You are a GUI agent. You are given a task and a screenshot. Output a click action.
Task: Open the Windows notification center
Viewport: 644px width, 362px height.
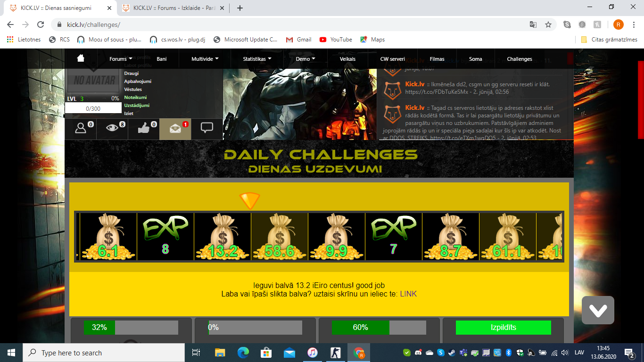(629, 353)
